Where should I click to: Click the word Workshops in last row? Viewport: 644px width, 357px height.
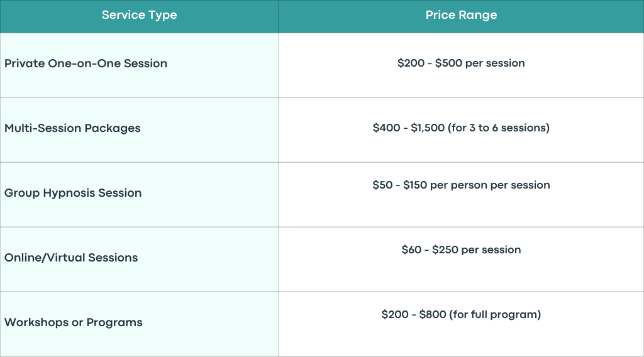click(x=36, y=322)
